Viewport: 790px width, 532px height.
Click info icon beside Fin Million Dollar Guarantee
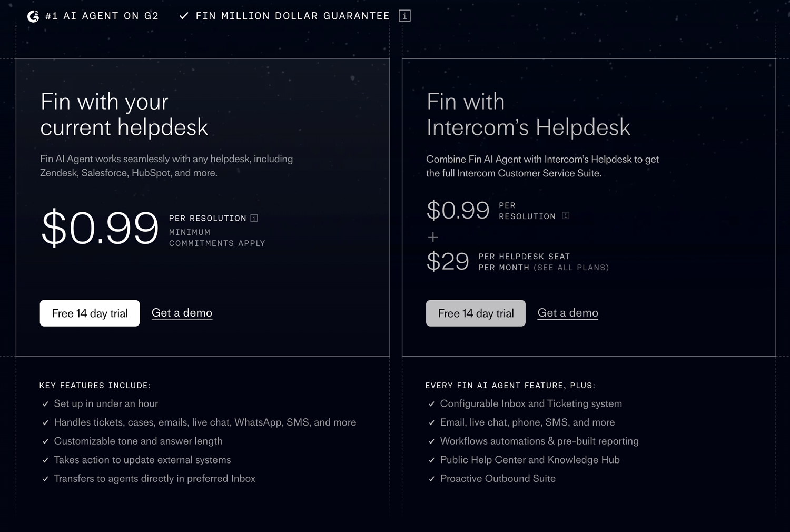tap(404, 15)
